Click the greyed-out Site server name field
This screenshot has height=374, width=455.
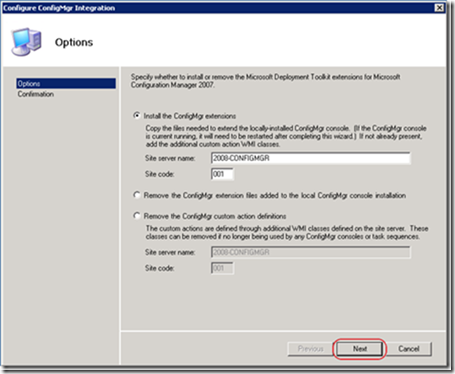pyautogui.click(x=311, y=252)
